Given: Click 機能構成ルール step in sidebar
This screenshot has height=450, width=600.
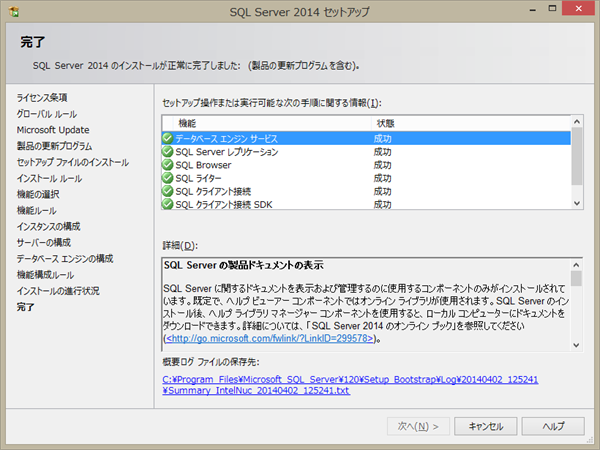Looking at the screenshot, I should (45, 274).
